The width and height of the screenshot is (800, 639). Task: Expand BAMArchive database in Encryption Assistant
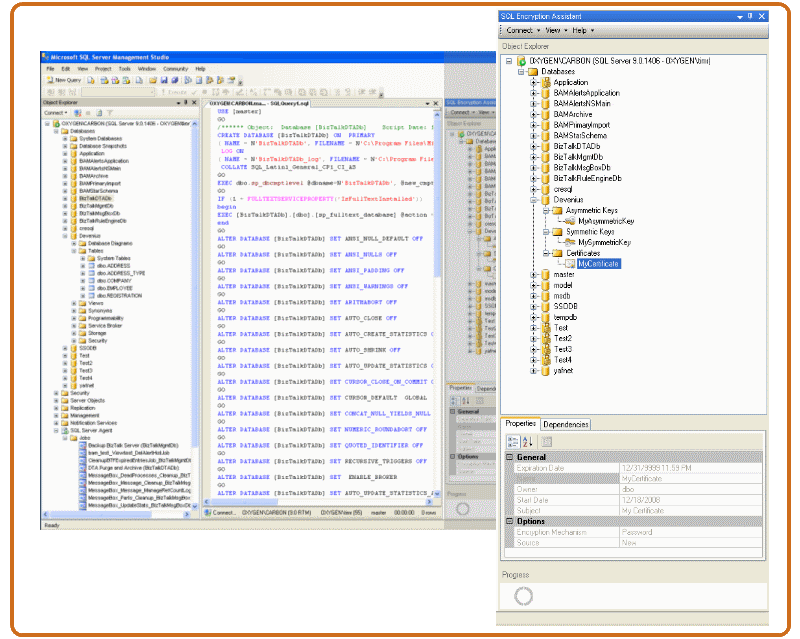(x=534, y=114)
